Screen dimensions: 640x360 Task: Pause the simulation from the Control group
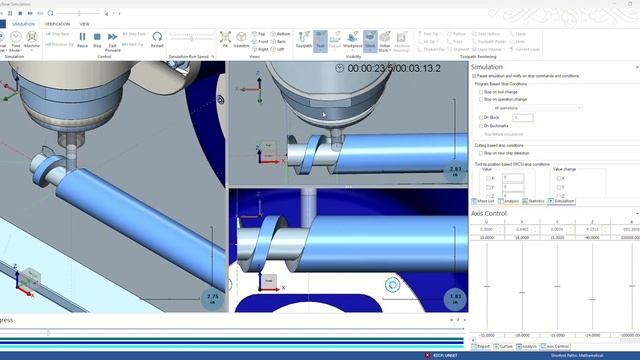(82, 40)
